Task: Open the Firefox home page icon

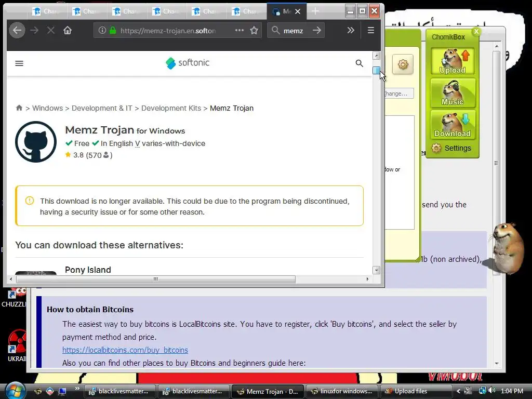Action: pyautogui.click(x=68, y=31)
